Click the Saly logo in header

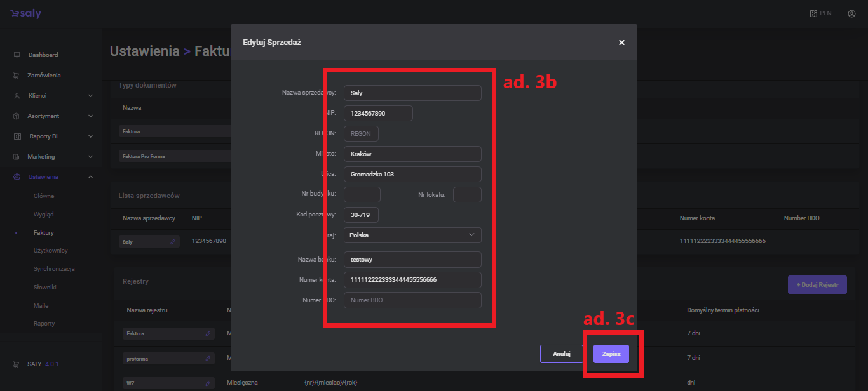pos(25,13)
